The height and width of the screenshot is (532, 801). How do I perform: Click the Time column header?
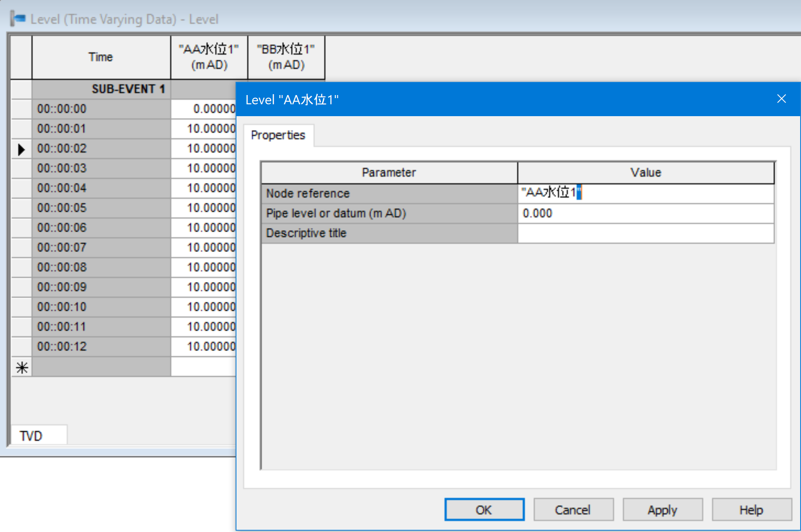pyautogui.click(x=101, y=57)
